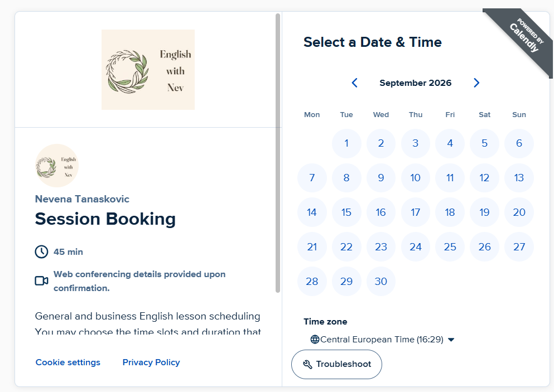This screenshot has width=554, height=392.
Task: Click Nevena Tanaskovic's round avatar logo
Action: click(x=57, y=166)
